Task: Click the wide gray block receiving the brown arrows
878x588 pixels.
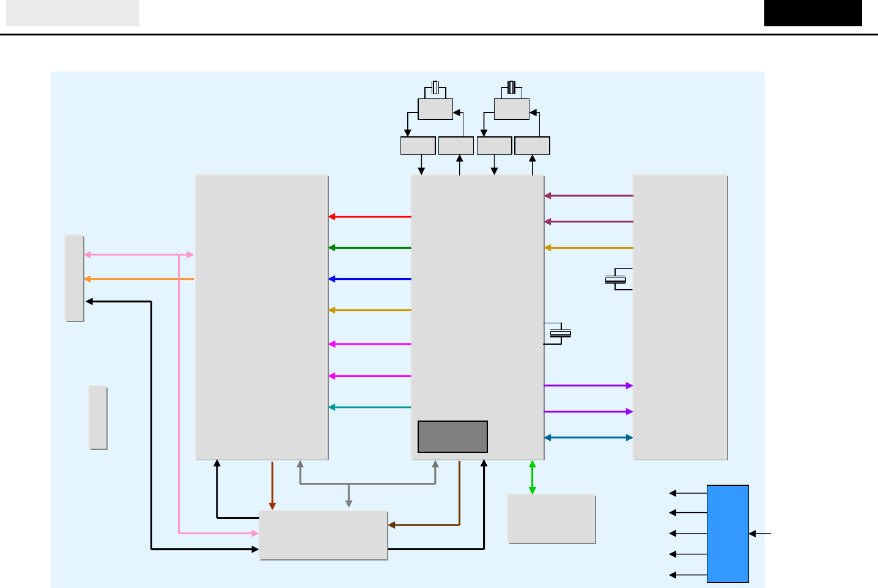Action: [x=323, y=535]
